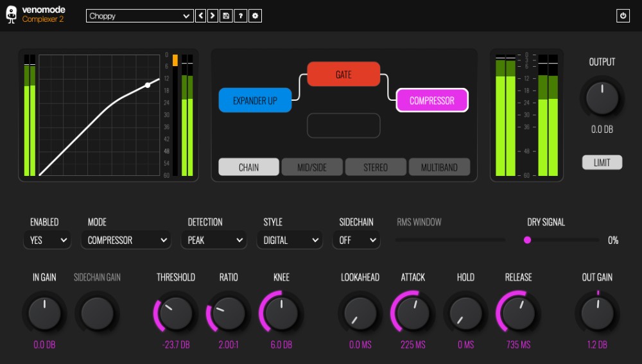Screen dimensions: 642x364
Task: Toggle the Limit button
Action: 602,162
